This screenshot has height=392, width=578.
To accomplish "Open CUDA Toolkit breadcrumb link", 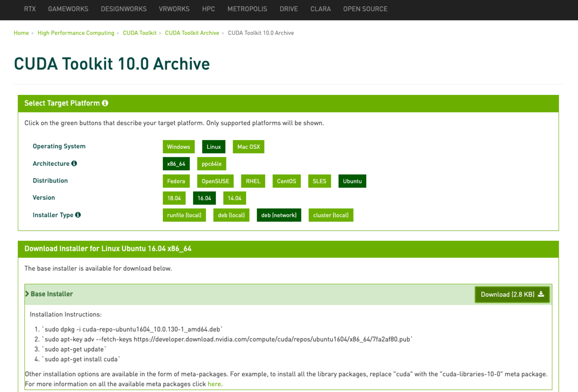I will (x=140, y=33).
